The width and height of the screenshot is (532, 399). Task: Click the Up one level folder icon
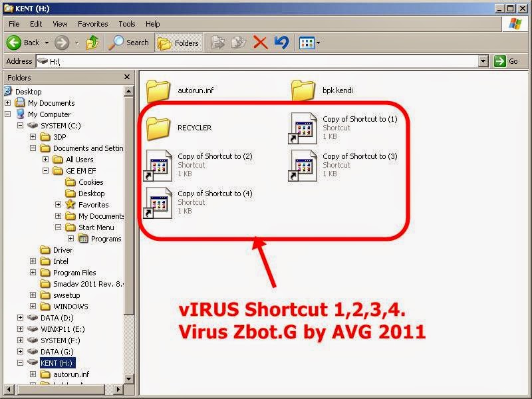tap(92, 43)
